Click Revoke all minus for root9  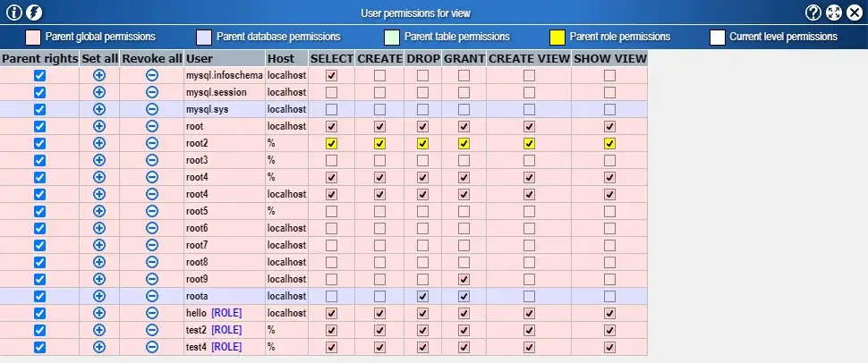coord(152,279)
